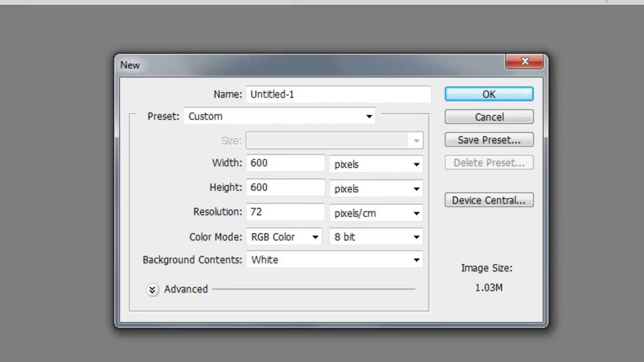Click the Resolution field showing 72
644x362 pixels.
point(285,212)
